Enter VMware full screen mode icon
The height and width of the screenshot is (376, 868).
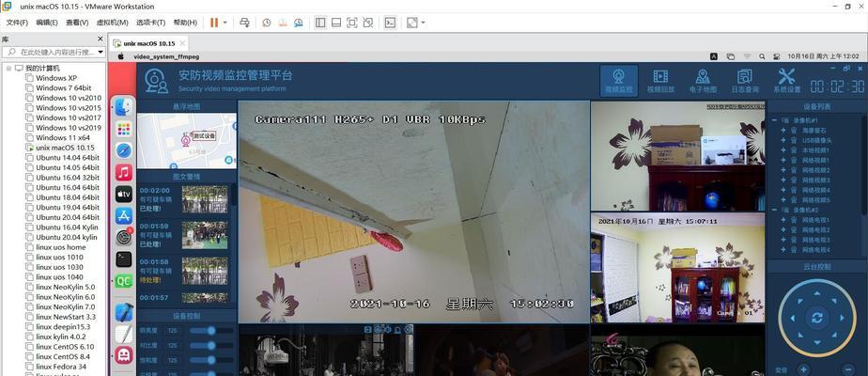click(352, 23)
